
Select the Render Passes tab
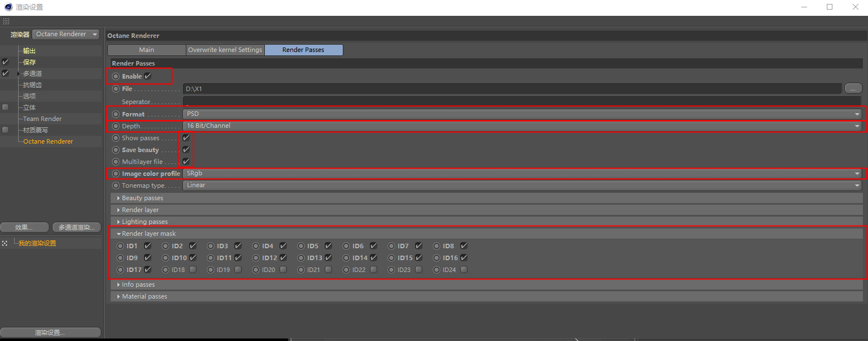point(303,50)
